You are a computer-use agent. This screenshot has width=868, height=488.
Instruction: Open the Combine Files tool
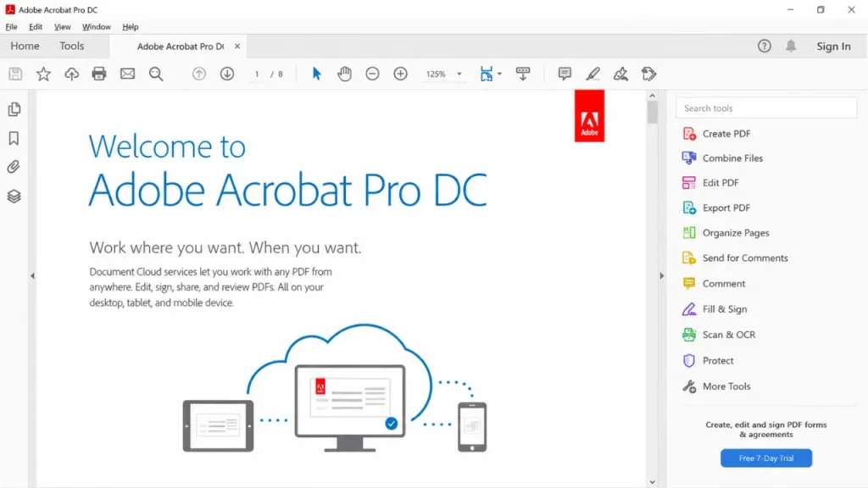click(x=722, y=158)
